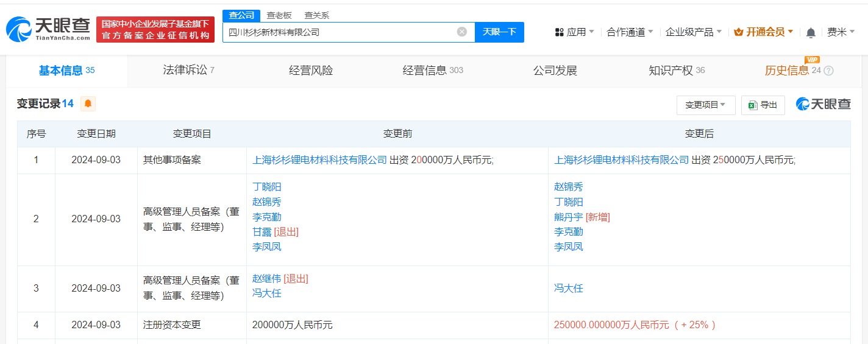Image resolution: width=868 pixels, height=344 pixels.
Task: Click the 应用 grid icon
Action: (559, 32)
